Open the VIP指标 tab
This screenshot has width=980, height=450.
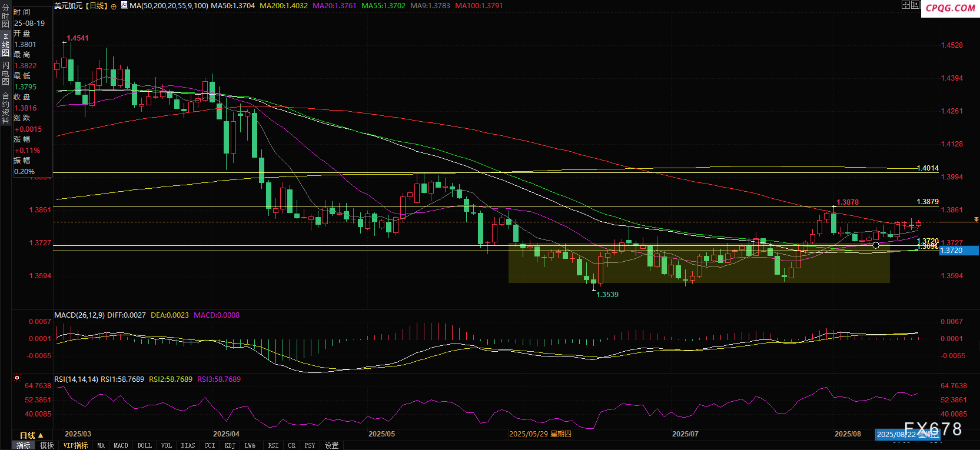click(75, 445)
